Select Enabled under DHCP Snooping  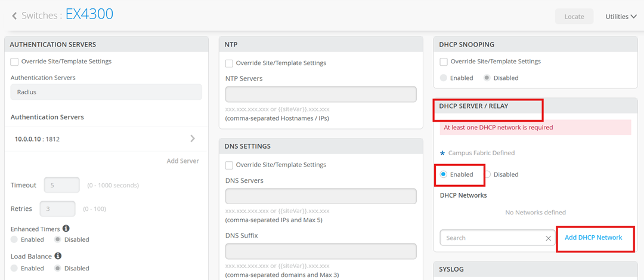tap(444, 78)
